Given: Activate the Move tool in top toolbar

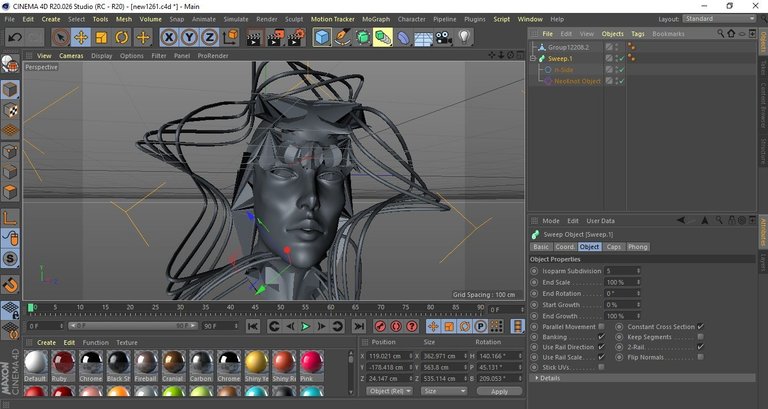Looking at the screenshot, I should (x=81, y=37).
